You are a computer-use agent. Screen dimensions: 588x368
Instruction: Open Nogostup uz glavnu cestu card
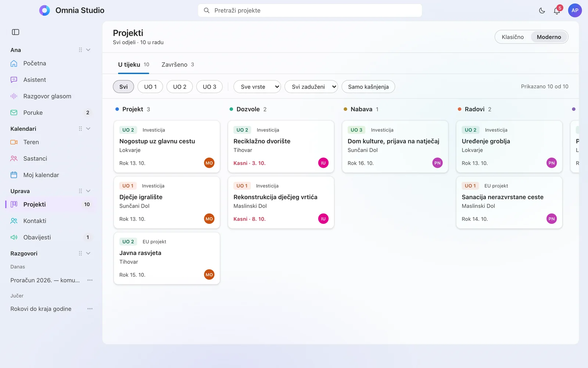(167, 146)
